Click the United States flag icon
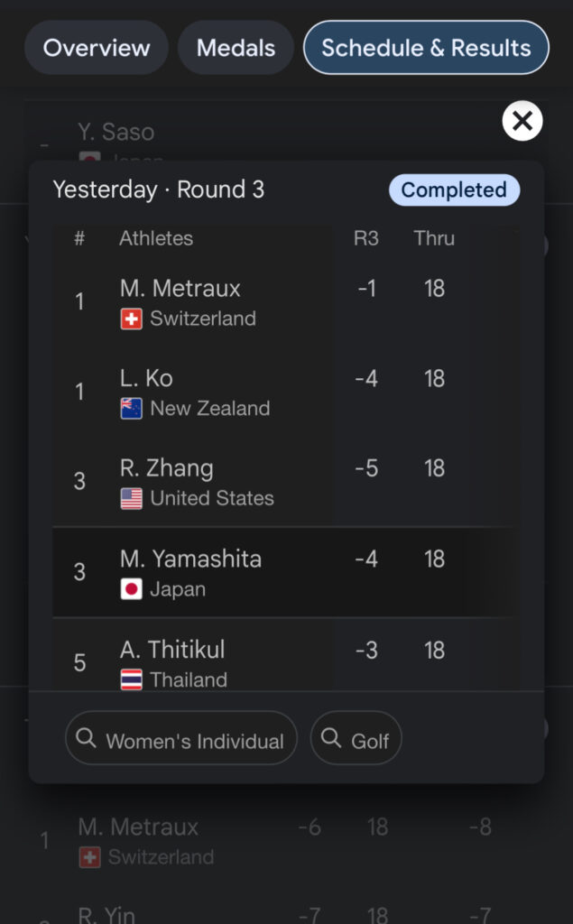Image resolution: width=573 pixels, height=924 pixels. pyautogui.click(x=132, y=499)
